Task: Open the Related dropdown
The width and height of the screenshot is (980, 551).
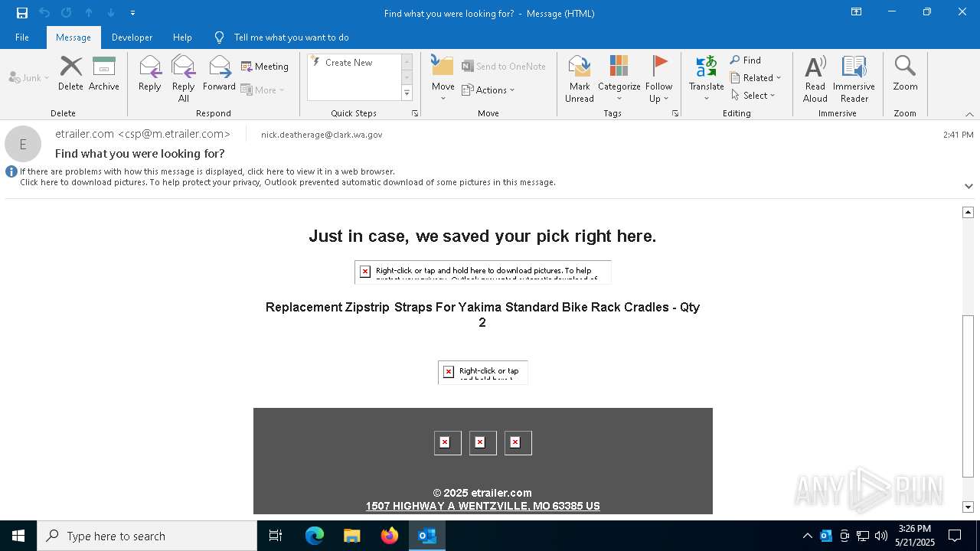Action: point(756,78)
